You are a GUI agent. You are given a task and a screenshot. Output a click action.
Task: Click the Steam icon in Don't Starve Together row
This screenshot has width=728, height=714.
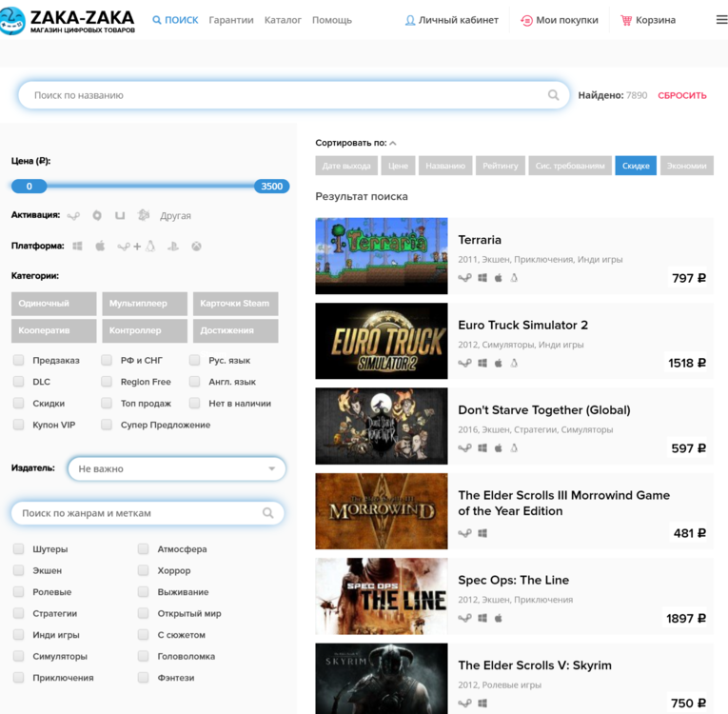(x=464, y=447)
